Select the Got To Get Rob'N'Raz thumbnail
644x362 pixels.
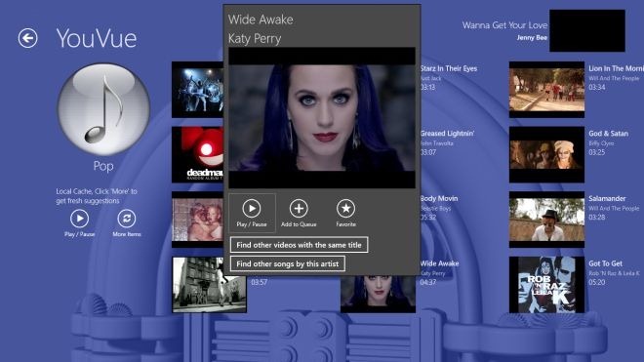[x=546, y=285]
